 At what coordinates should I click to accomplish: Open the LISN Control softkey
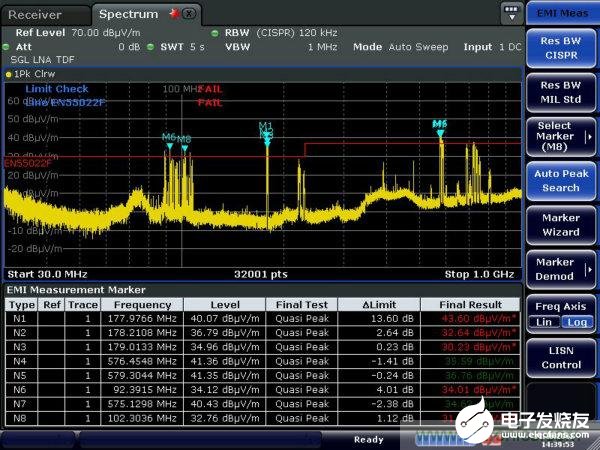[561, 357]
